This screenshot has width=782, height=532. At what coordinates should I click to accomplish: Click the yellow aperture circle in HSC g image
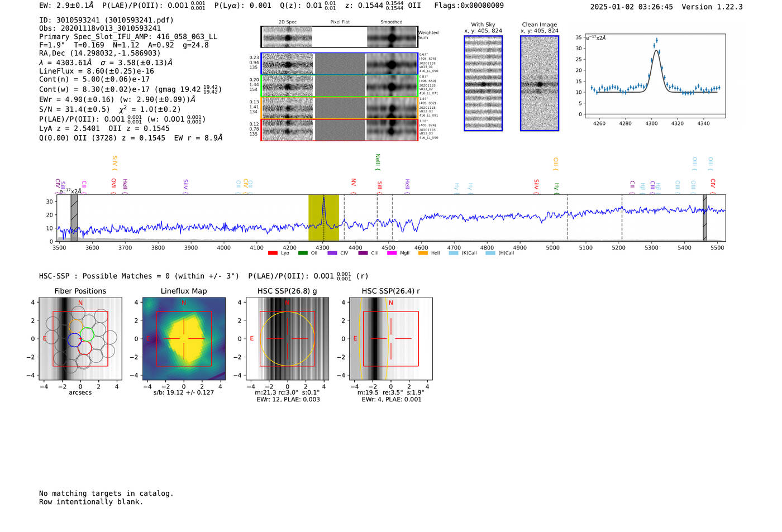pyautogui.click(x=287, y=339)
